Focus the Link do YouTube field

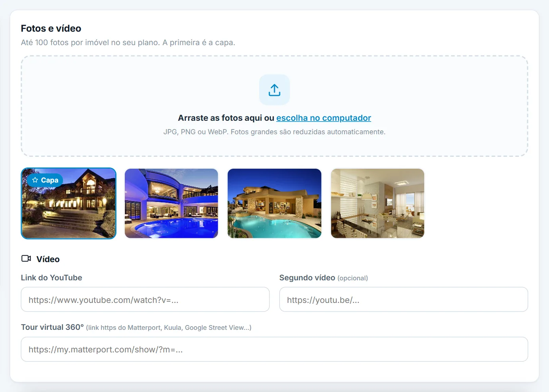[x=145, y=300]
